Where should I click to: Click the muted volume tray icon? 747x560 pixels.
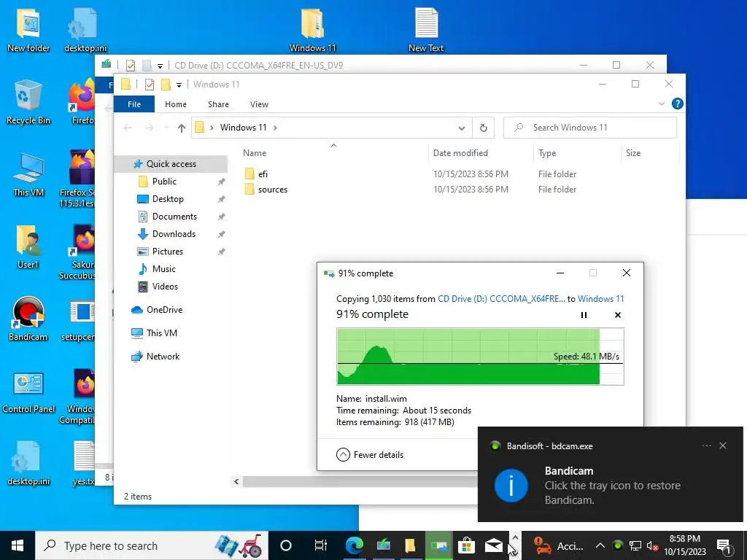(652, 545)
